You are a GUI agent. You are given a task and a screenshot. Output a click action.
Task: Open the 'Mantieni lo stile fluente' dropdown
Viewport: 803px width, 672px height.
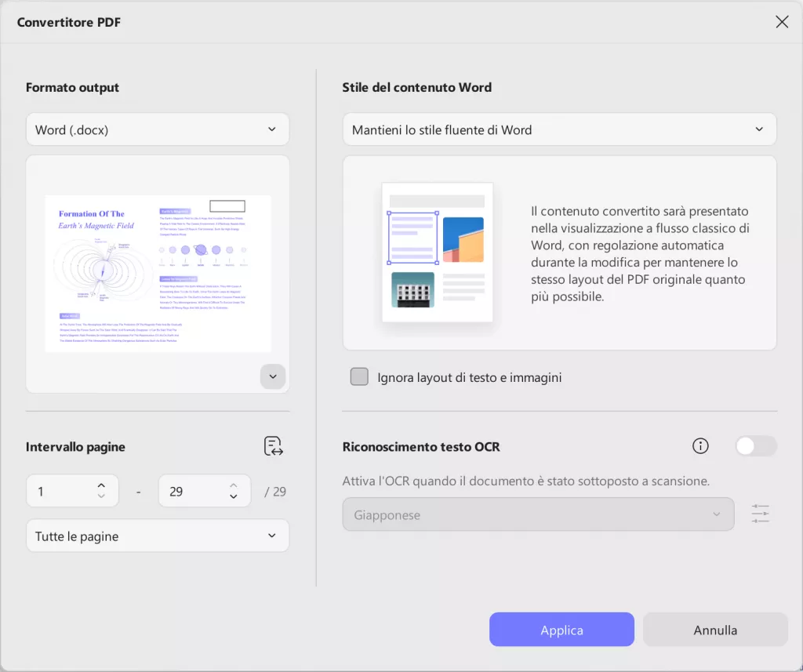pos(559,129)
